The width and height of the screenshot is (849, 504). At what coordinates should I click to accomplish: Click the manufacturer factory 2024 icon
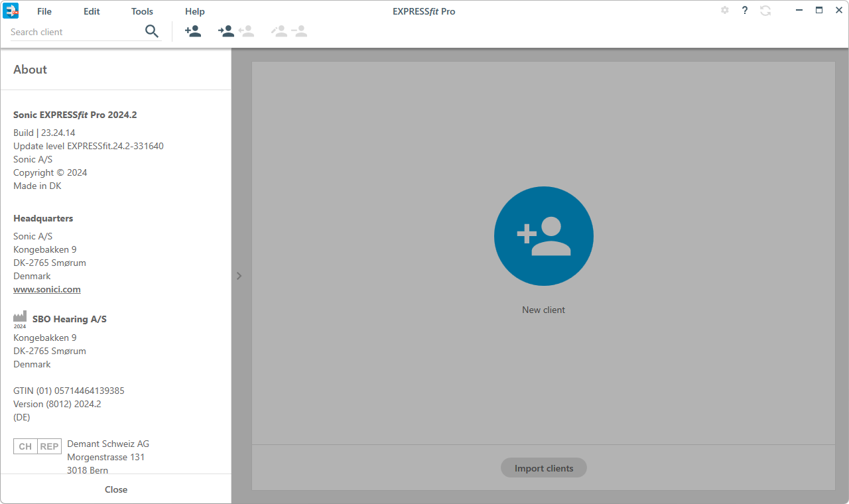point(20,320)
